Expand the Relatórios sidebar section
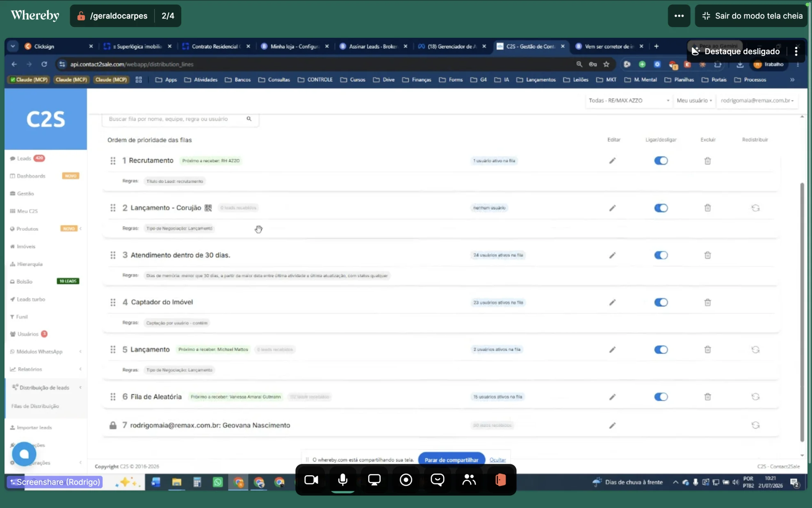Screen dimensions: 812x508 pos(80,369)
